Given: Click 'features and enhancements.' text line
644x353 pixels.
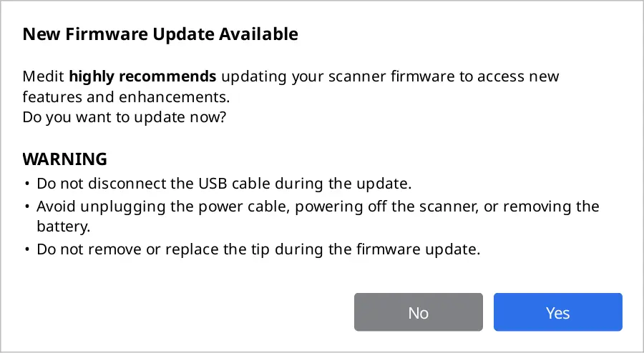Looking at the screenshot, I should click(x=126, y=96).
